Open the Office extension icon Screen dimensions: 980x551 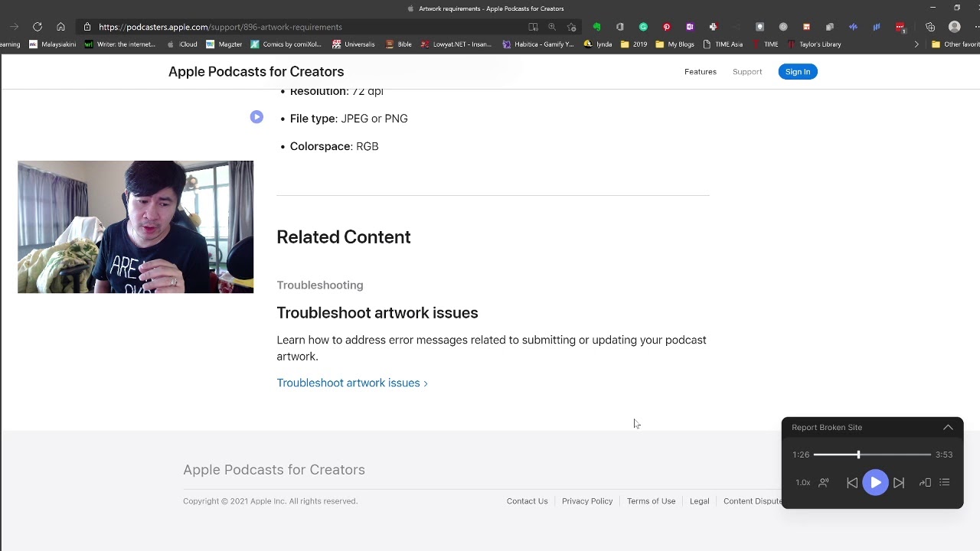pos(619,27)
